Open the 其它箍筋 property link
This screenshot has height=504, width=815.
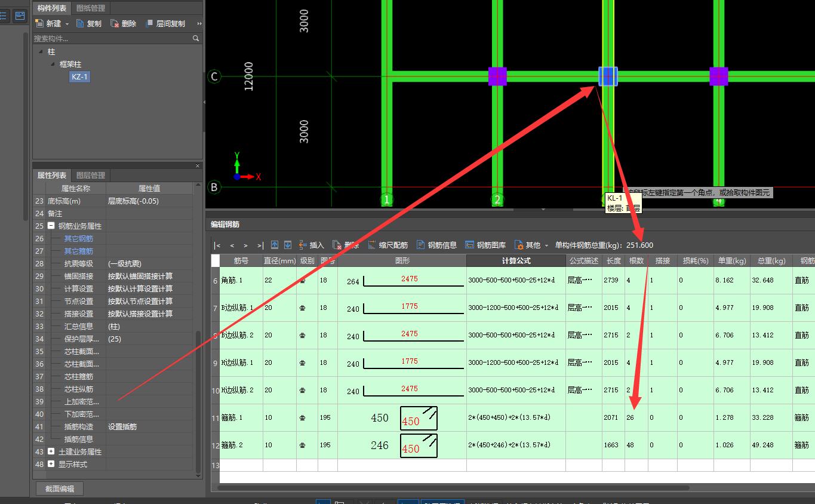79,251
